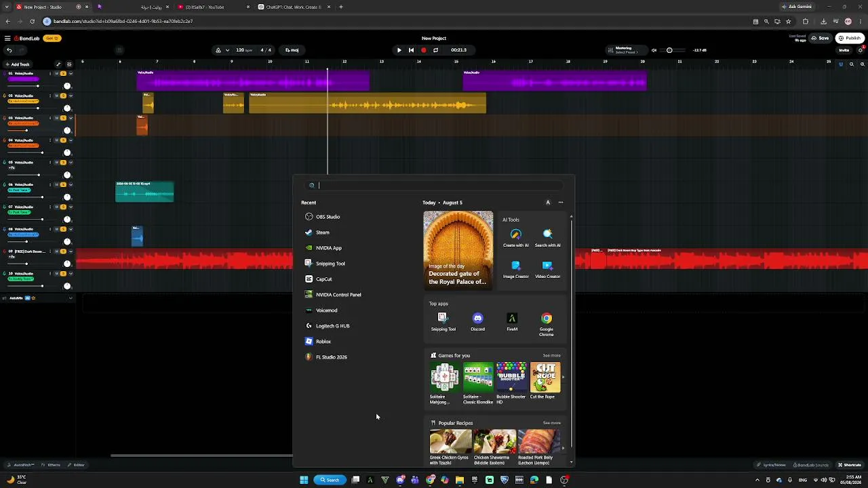Open the Mastering preset selector
Screen dimensions: 868x488
click(x=625, y=50)
